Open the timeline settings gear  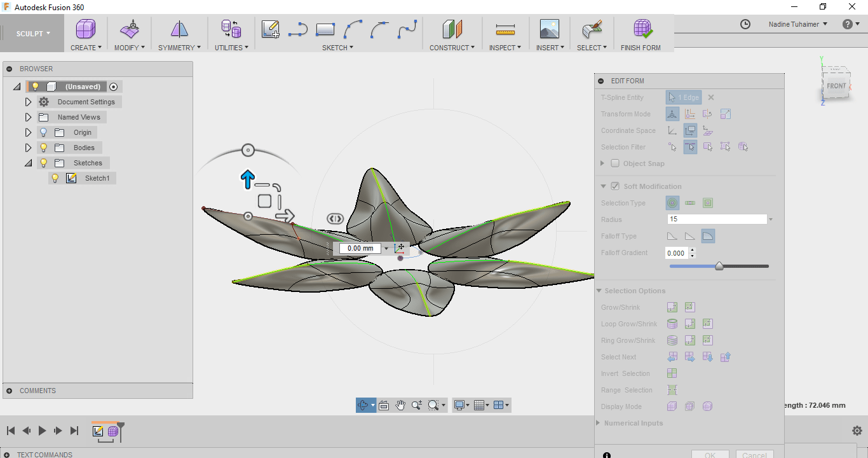857,431
